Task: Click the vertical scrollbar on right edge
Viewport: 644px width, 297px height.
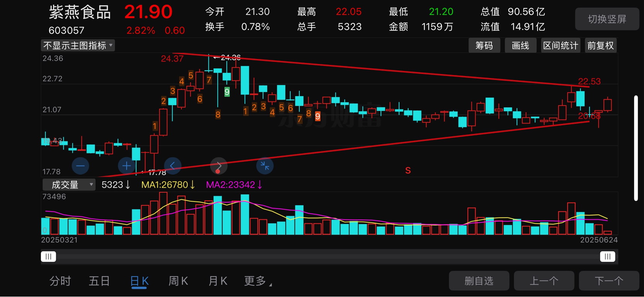Action: pos(636,148)
